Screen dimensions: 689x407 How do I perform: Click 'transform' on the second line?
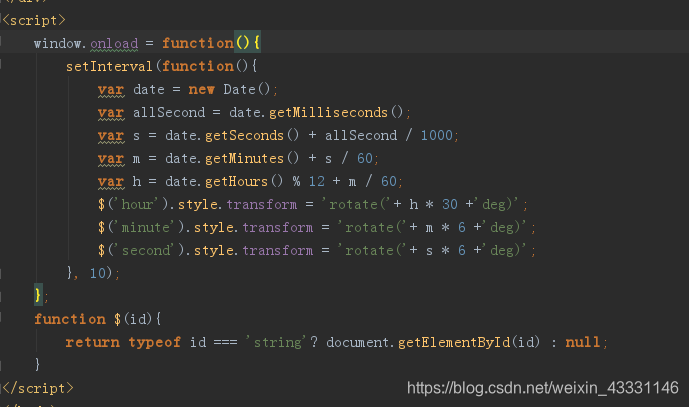(x=278, y=250)
